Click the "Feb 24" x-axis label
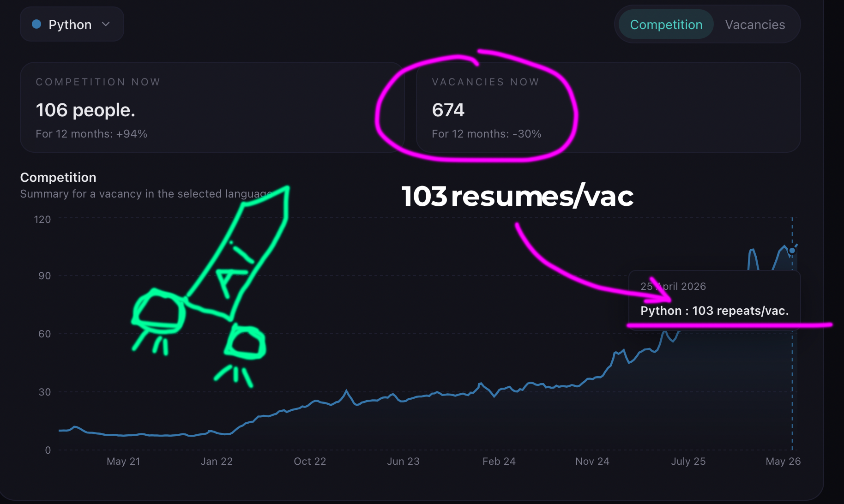This screenshot has width=844, height=504. tap(499, 461)
